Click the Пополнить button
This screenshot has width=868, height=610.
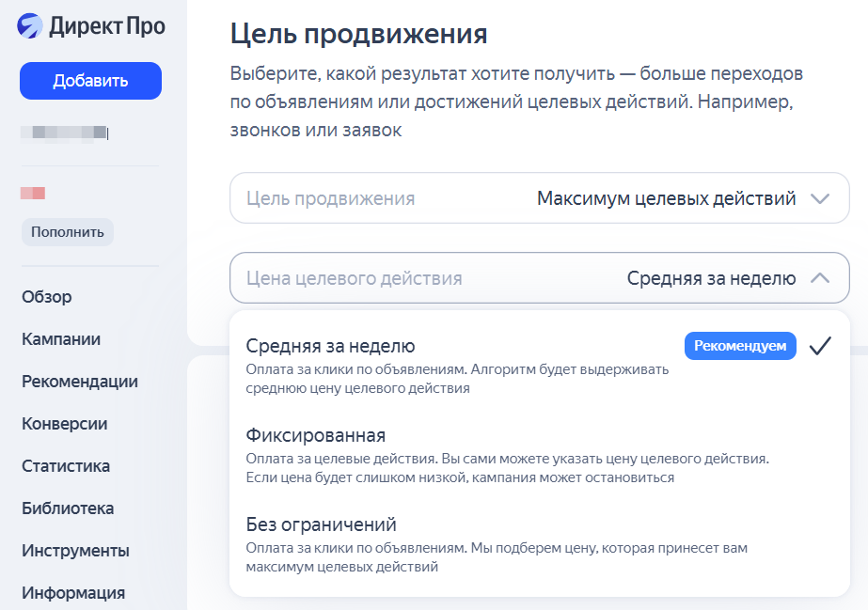(x=67, y=232)
